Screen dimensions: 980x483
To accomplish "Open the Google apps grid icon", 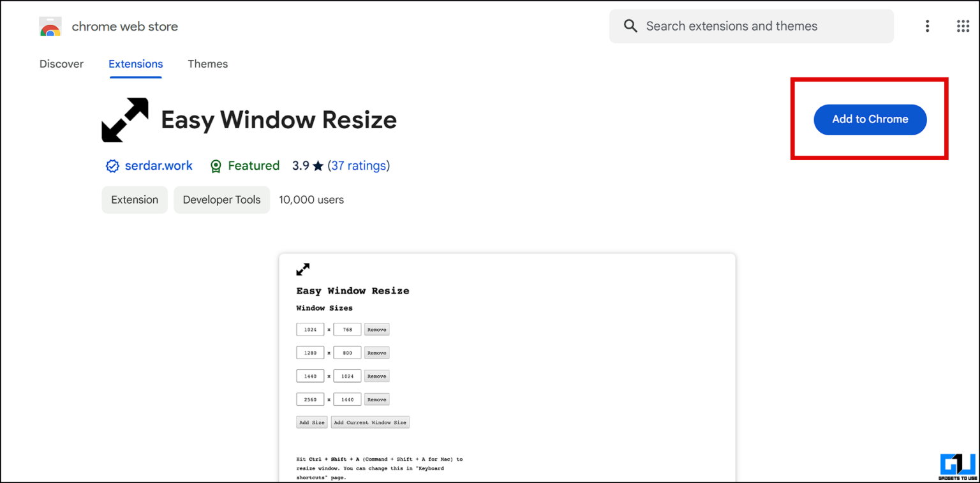I will tap(963, 26).
